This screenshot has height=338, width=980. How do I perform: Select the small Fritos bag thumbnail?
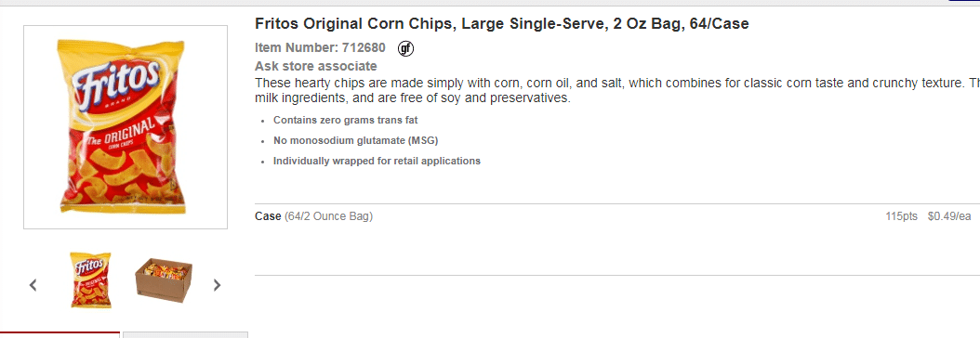91,280
